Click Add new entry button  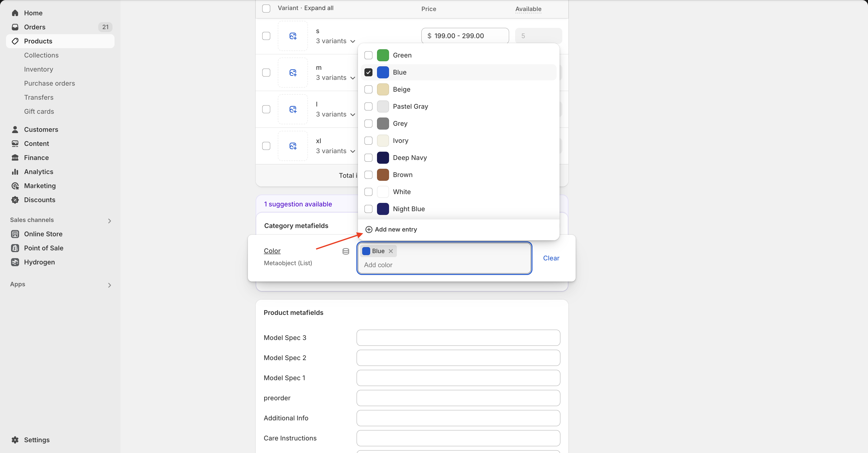click(x=391, y=229)
